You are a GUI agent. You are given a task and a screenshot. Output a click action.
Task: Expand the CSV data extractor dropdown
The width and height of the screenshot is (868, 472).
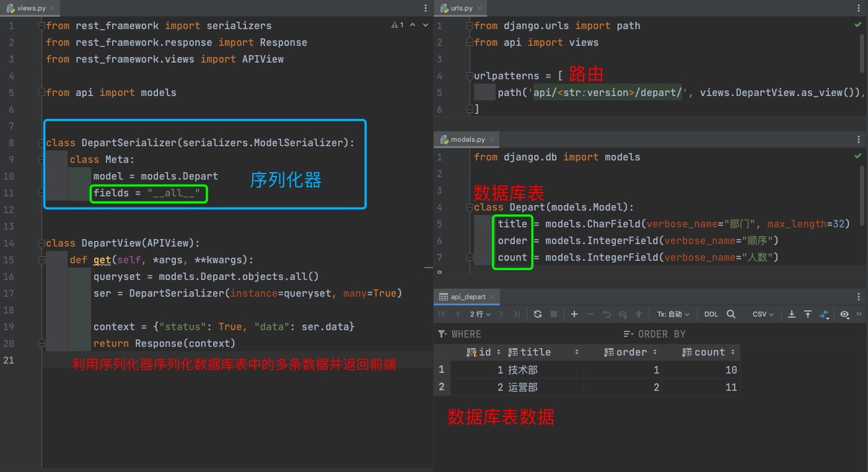pyautogui.click(x=763, y=314)
